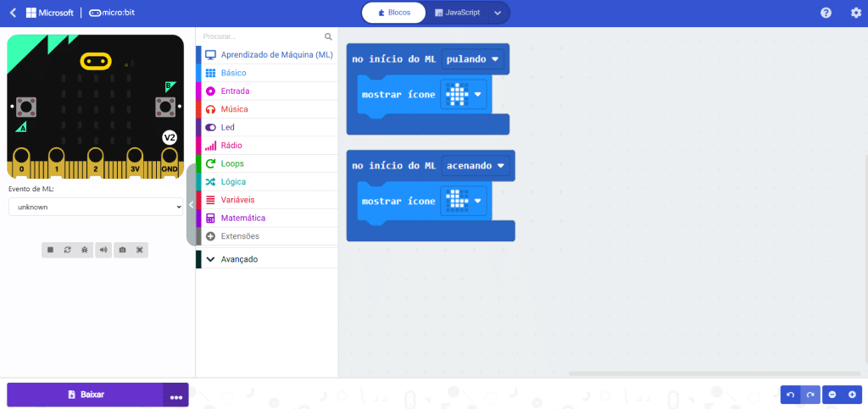Select 'mostrar ícone' block under pulando
This screenshot has height=409, width=868.
pyautogui.click(x=398, y=95)
